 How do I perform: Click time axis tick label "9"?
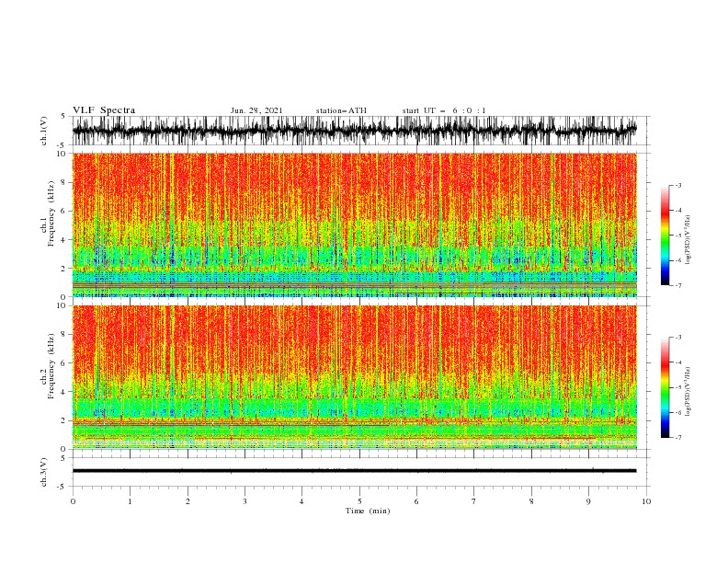point(588,501)
